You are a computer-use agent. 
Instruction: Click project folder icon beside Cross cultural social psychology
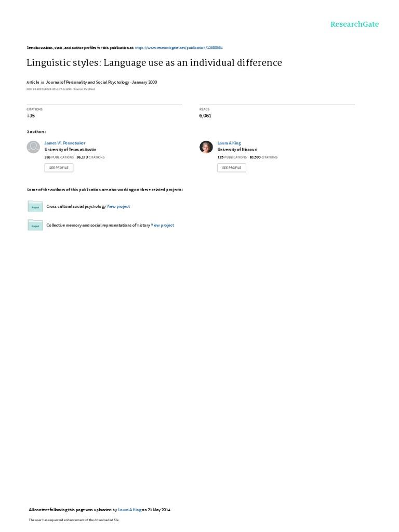click(x=35, y=206)
